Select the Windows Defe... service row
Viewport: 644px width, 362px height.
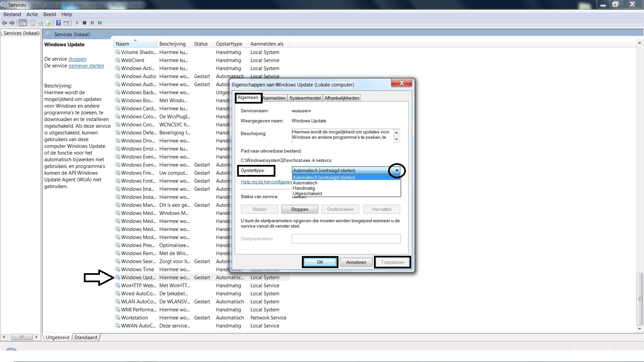pyautogui.click(x=201, y=133)
